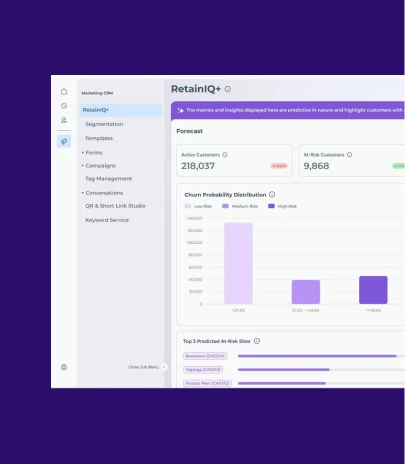This screenshot has width=405, height=464.
Task: Click the Rosecrans risk progress bar
Action: click(x=321, y=356)
